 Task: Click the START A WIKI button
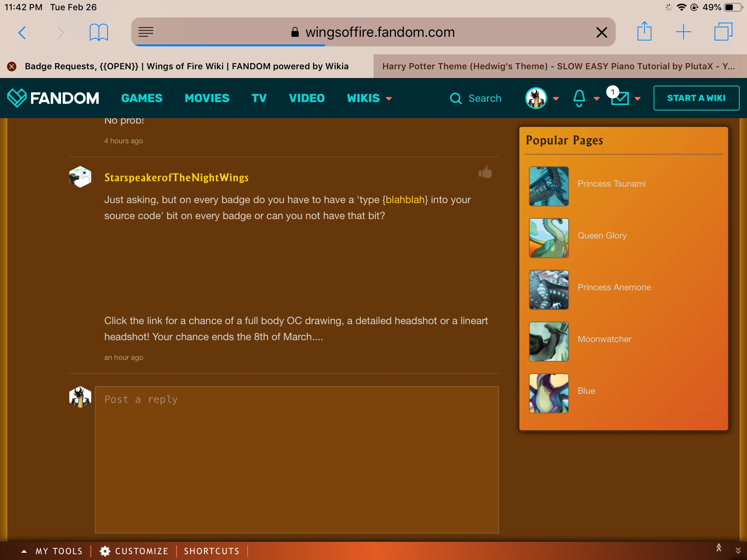696,98
